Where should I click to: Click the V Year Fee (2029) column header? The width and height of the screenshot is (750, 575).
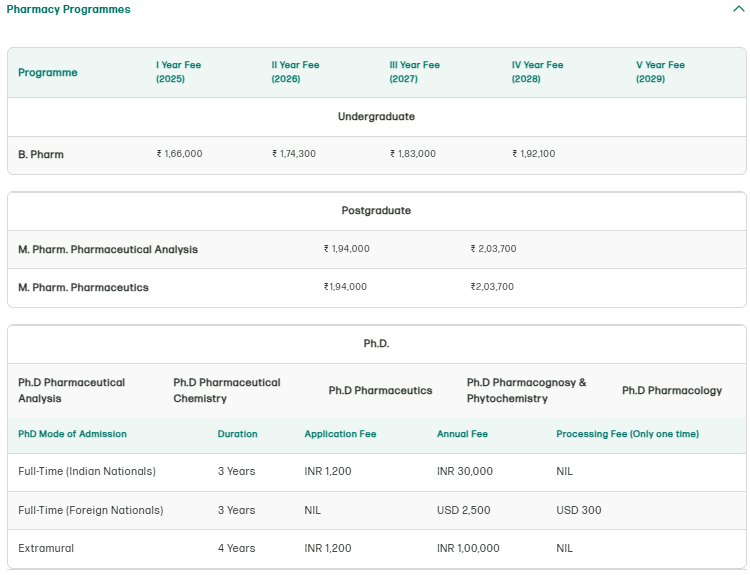tap(660, 72)
